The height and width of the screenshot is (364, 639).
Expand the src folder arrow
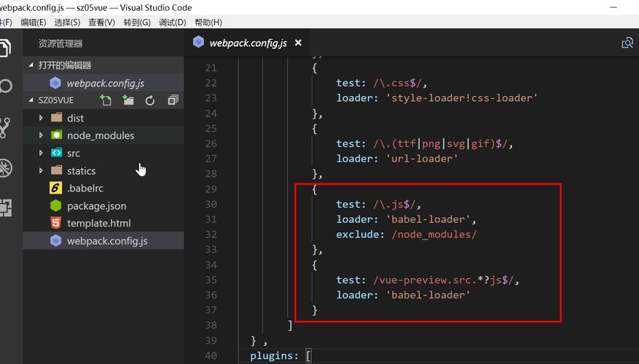pos(41,153)
